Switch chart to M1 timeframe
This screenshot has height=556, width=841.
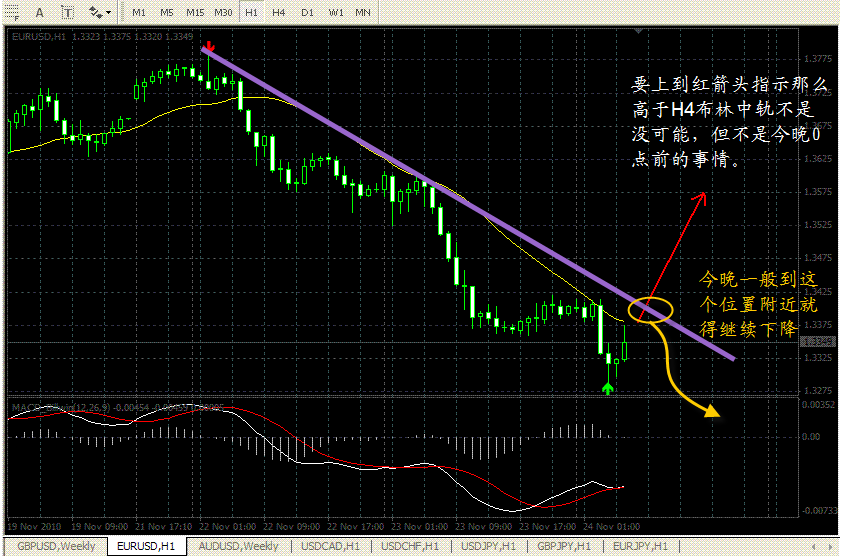click(139, 12)
